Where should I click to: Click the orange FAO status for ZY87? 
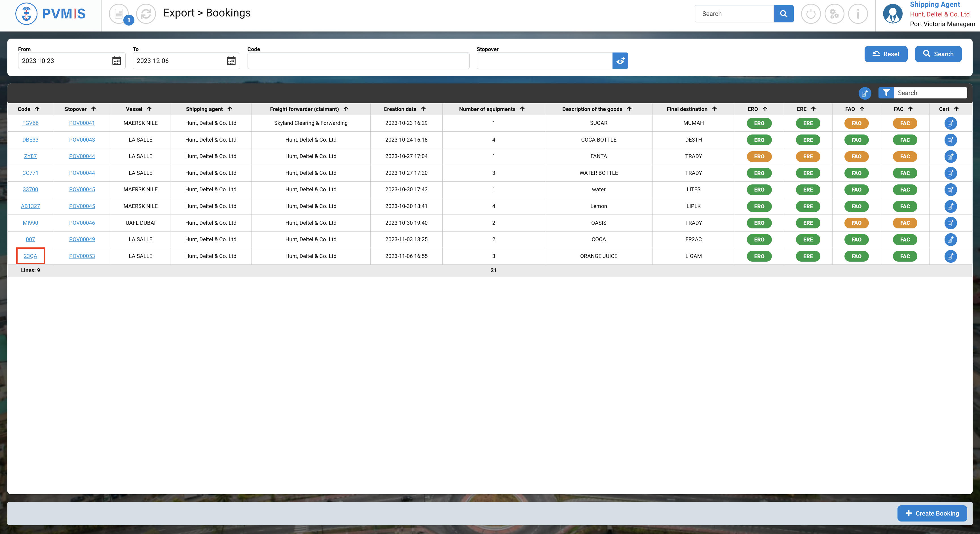point(856,156)
